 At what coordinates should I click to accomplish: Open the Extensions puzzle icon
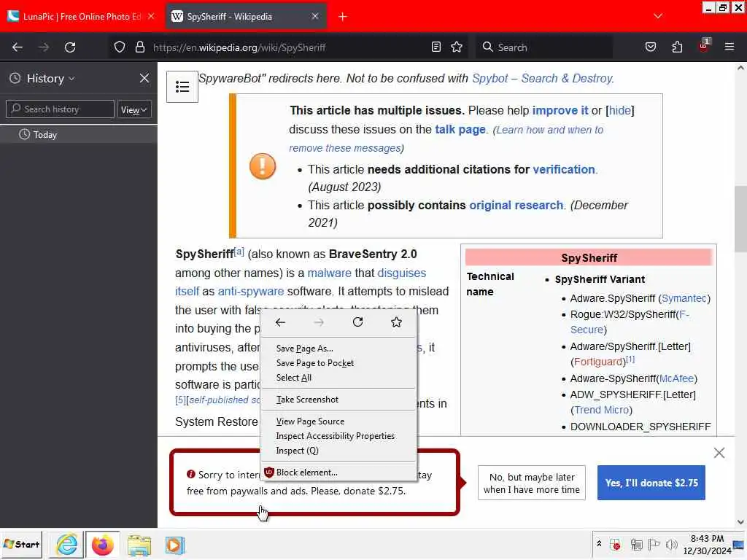[677, 47]
